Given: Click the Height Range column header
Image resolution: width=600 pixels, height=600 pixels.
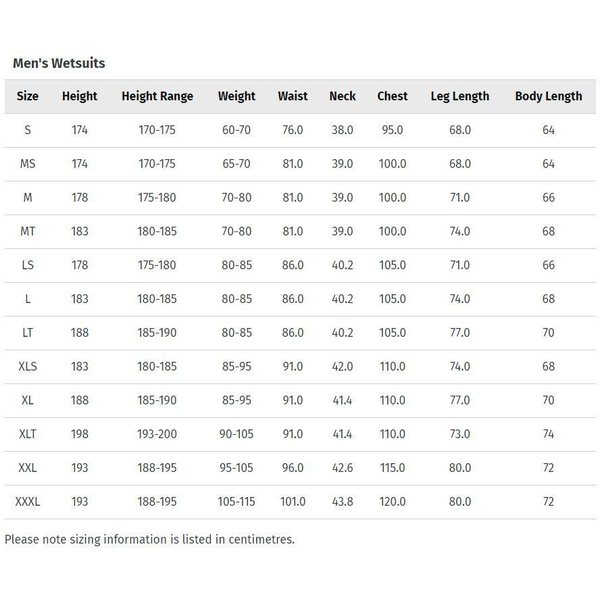Looking at the screenshot, I should tap(157, 96).
